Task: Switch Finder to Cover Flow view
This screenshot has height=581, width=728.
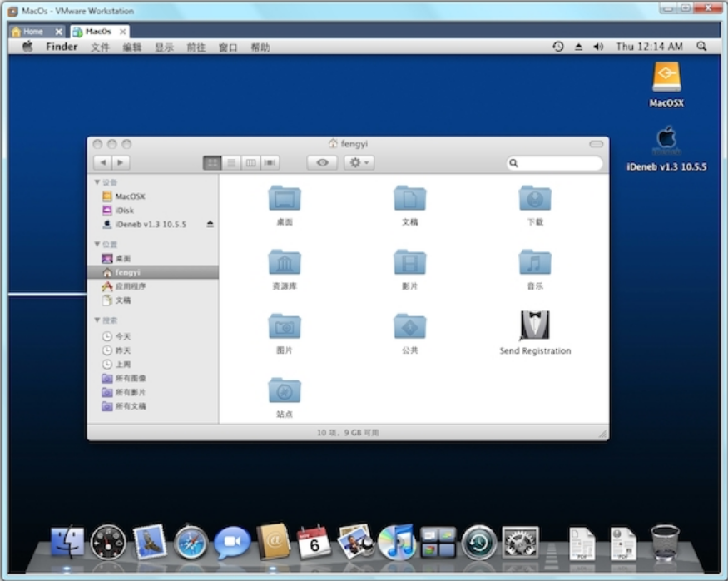Action: click(270, 163)
